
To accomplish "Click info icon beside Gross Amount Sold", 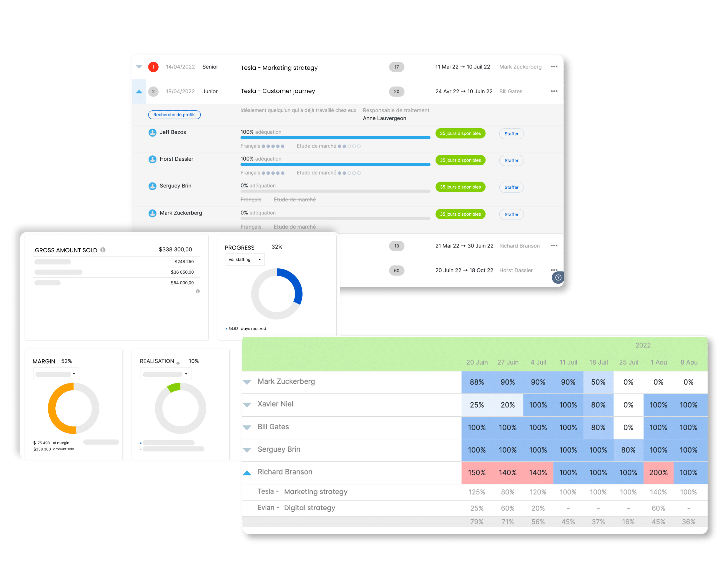I will 103,250.
